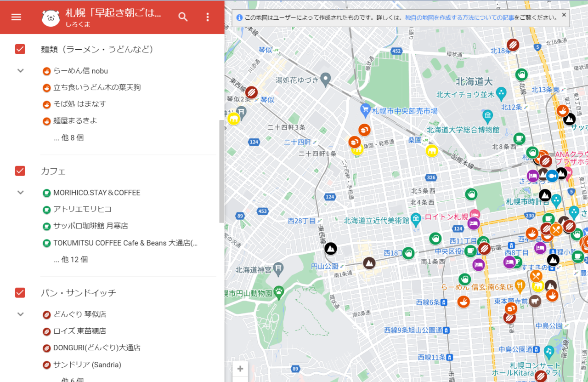
Task: Click the brown marker near 円山公園 station
Action: pyautogui.click(x=369, y=263)
